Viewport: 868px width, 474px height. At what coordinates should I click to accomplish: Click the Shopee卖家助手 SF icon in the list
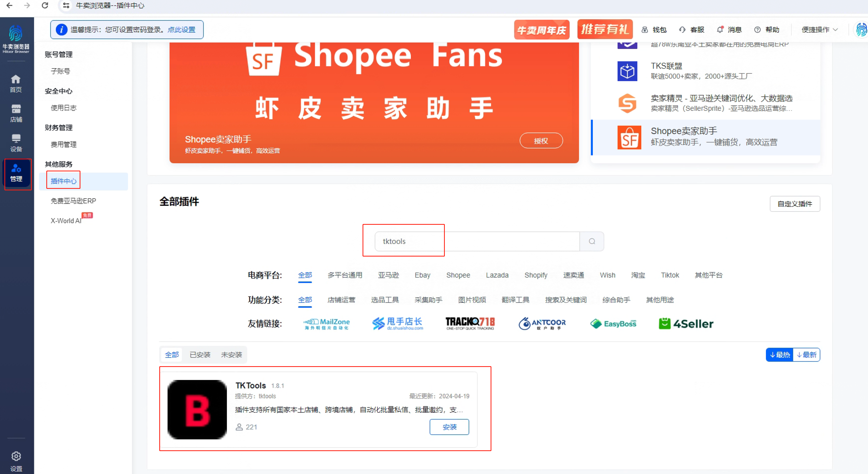point(629,137)
